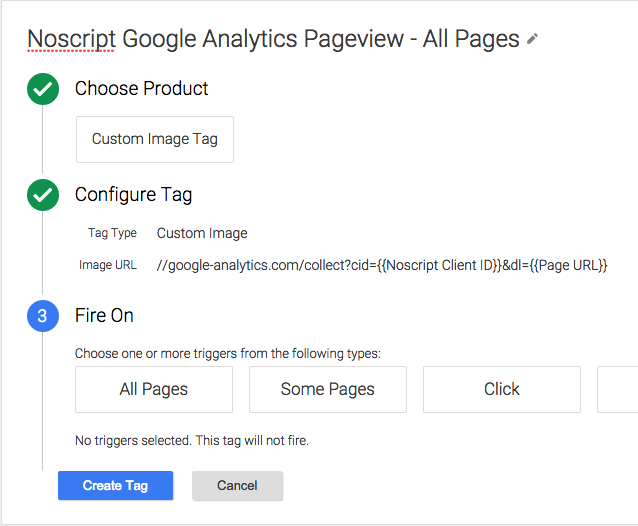
Task: Expand the Configure Tag section heading
Action: coord(133,195)
